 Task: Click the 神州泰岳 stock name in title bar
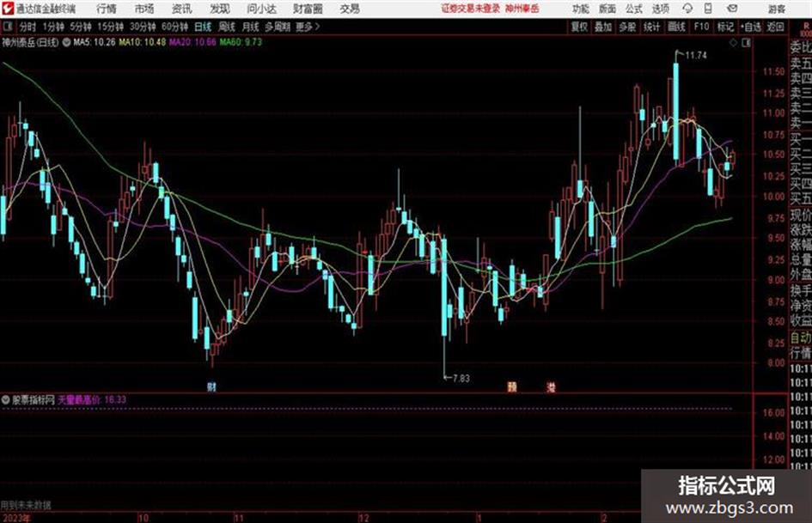522,9
